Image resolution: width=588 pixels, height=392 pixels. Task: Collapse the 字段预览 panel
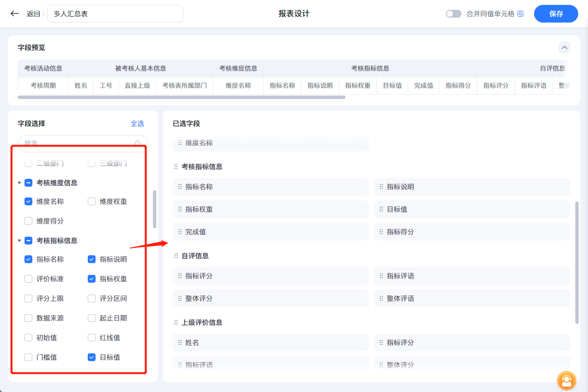pos(564,48)
